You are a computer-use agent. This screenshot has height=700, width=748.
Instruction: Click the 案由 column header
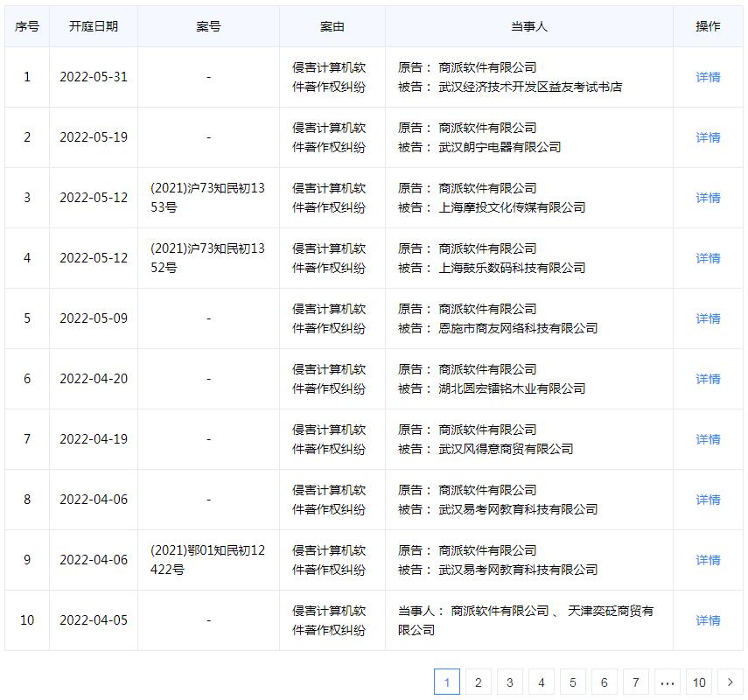point(332,26)
